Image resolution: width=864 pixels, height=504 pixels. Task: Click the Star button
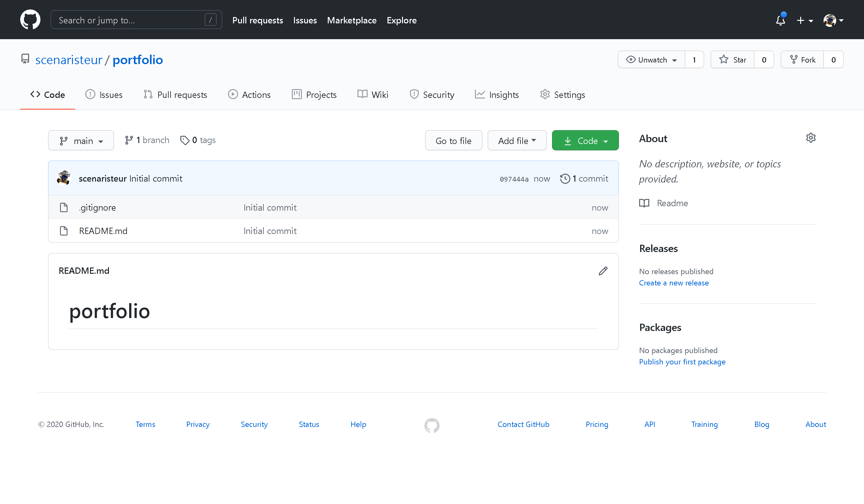(x=732, y=59)
